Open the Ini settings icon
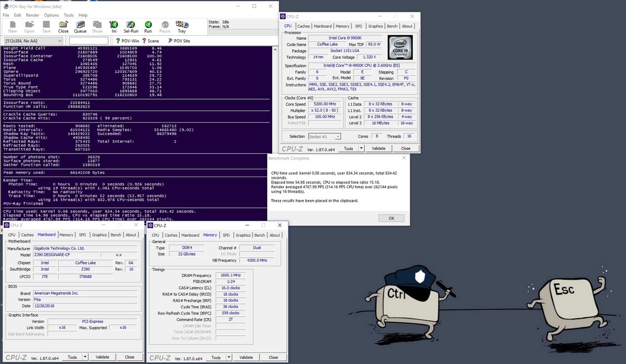The image size is (626, 364). [114, 27]
